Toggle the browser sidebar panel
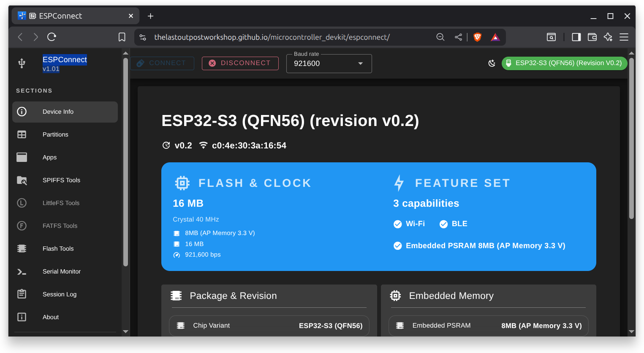The image size is (644, 353). [x=576, y=37]
